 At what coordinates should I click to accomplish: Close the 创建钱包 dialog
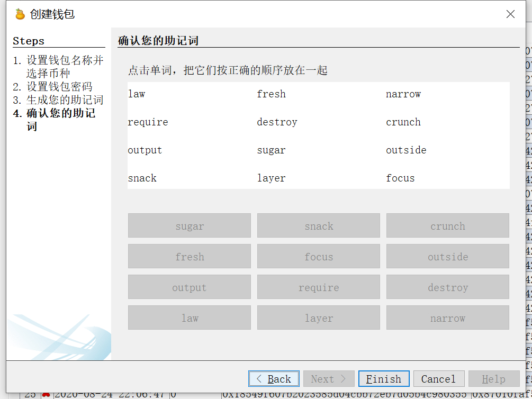point(510,14)
